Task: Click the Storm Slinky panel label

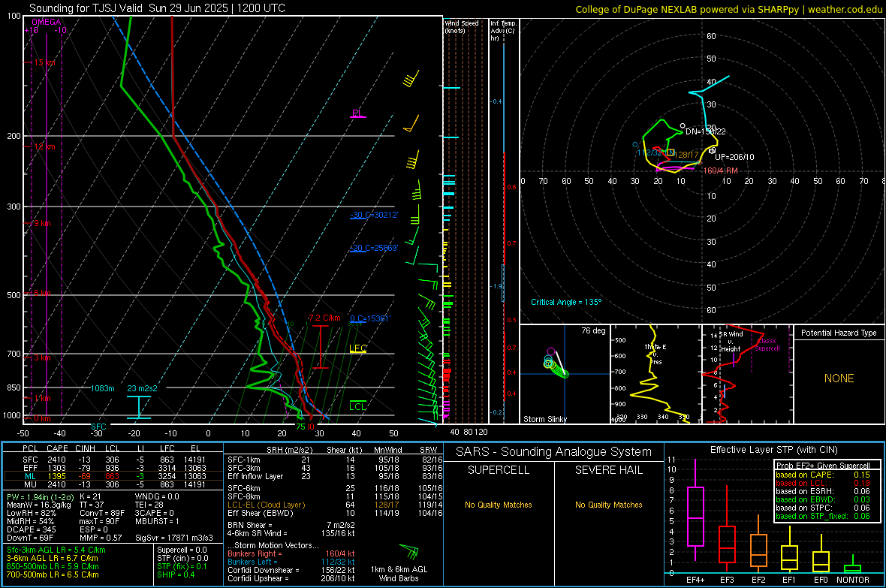Action: (544, 419)
